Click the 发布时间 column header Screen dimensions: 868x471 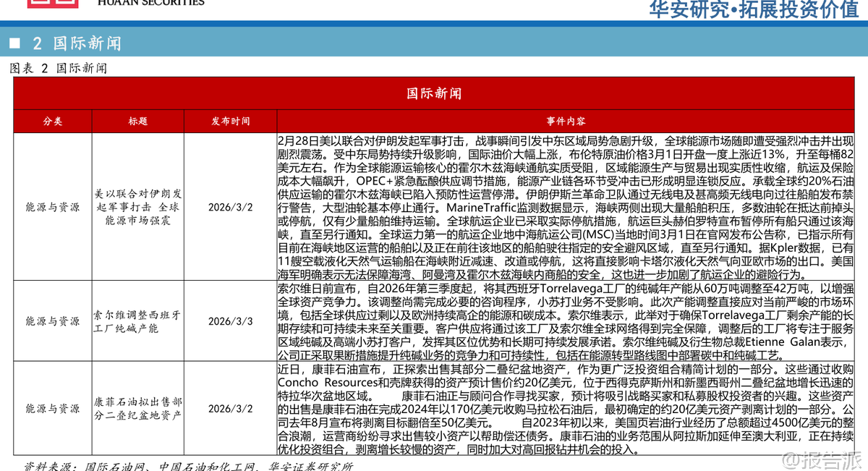pyautogui.click(x=230, y=122)
